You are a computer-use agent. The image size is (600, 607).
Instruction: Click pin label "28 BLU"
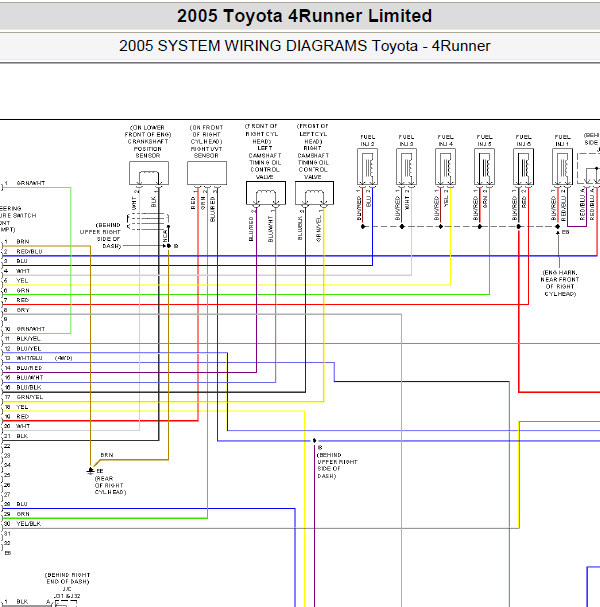pyautogui.click(x=16, y=504)
